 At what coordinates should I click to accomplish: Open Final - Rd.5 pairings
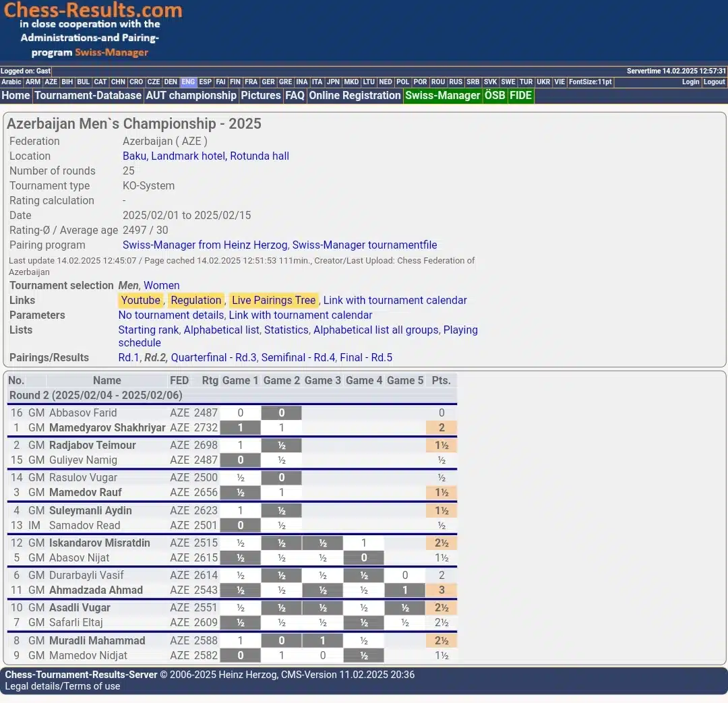click(366, 357)
